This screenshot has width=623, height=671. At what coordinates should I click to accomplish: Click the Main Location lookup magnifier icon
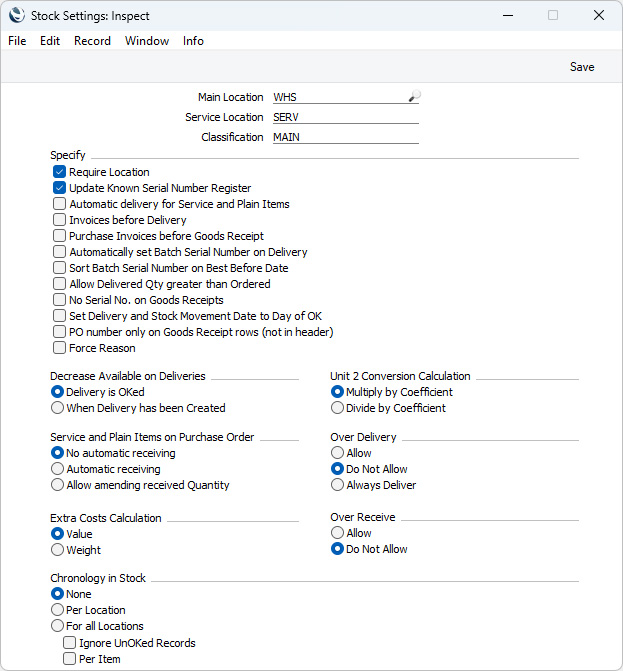click(414, 96)
